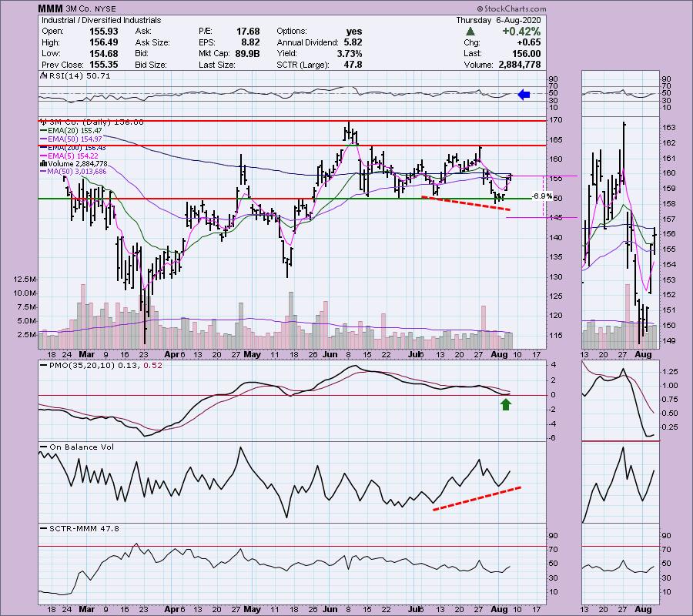Click the P/E value 17.68
Image resolution: width=693 pixels, height=616 pixels.
click(x=248, y=32)
